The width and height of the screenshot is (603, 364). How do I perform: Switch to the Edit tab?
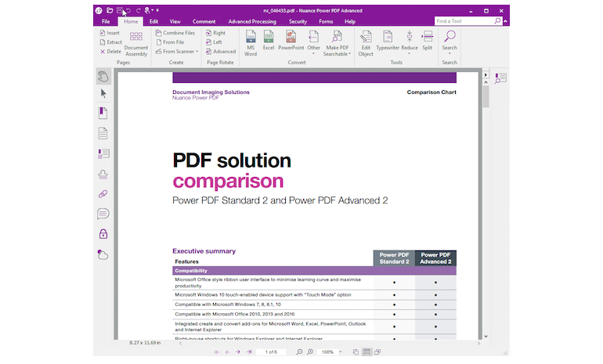153,21
